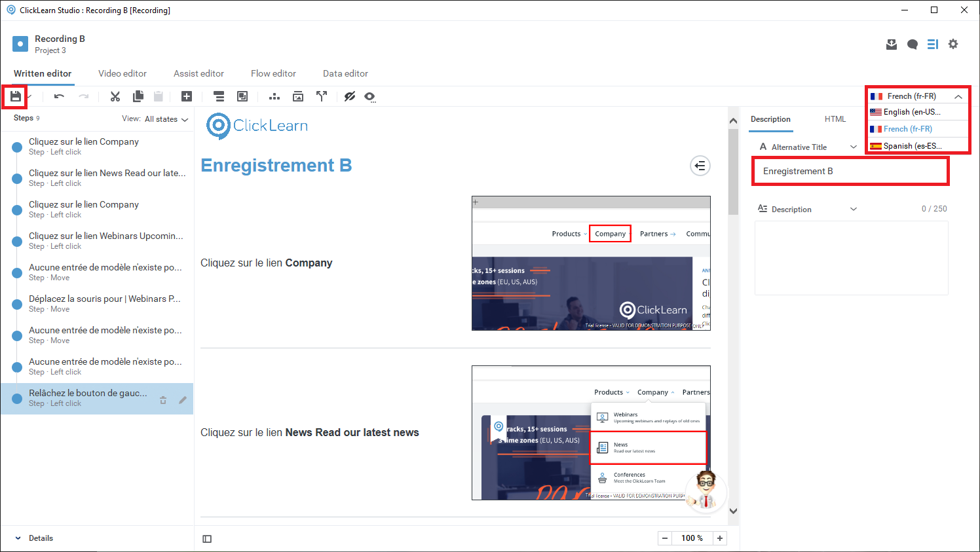Select the Written editor tab

pos(43,73)
